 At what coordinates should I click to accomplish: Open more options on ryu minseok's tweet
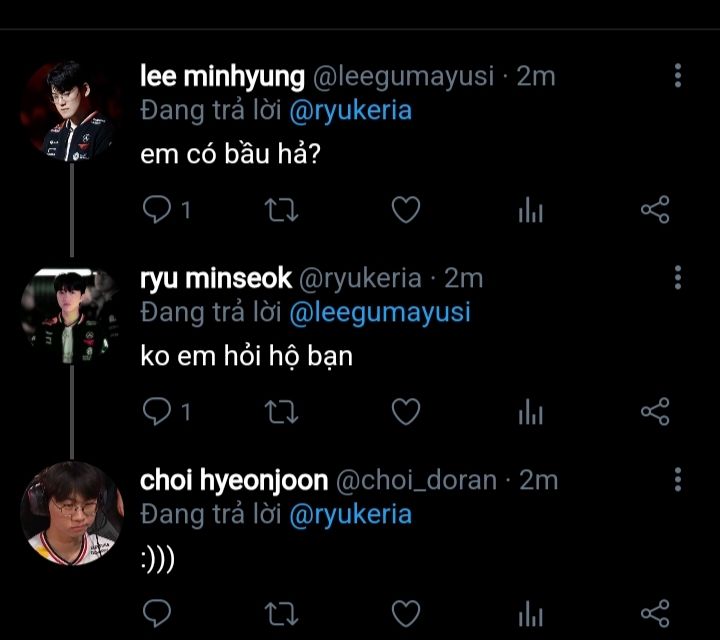click(678, 277)
